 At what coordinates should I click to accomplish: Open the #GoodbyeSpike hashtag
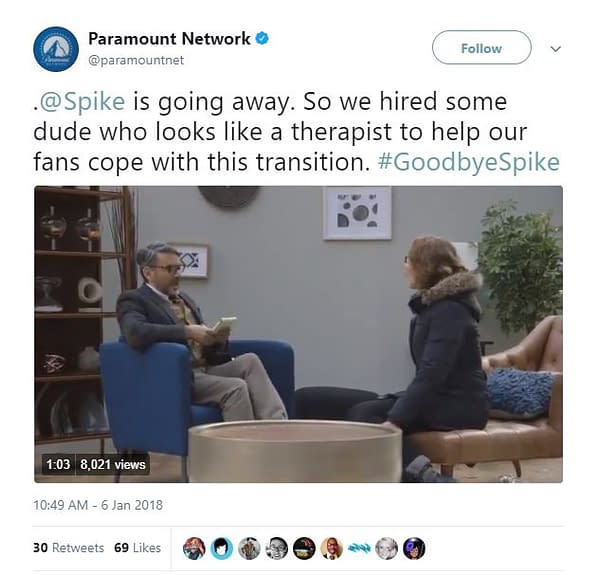point(468,162)
